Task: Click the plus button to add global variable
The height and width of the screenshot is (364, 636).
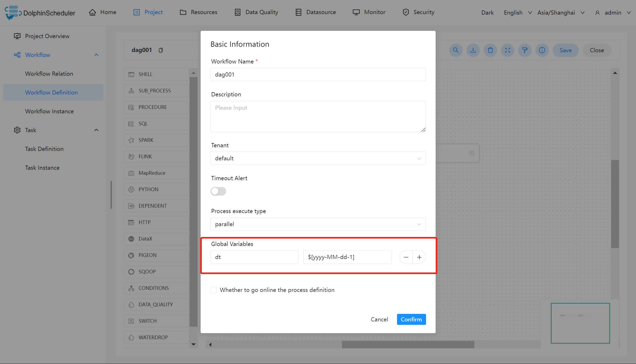Action: coord(419,257)
